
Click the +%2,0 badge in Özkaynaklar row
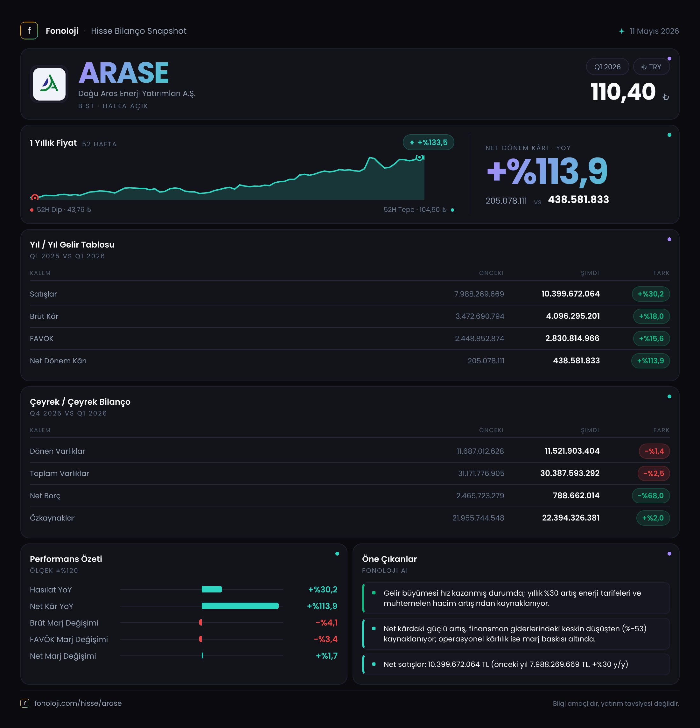coord(653,518)
